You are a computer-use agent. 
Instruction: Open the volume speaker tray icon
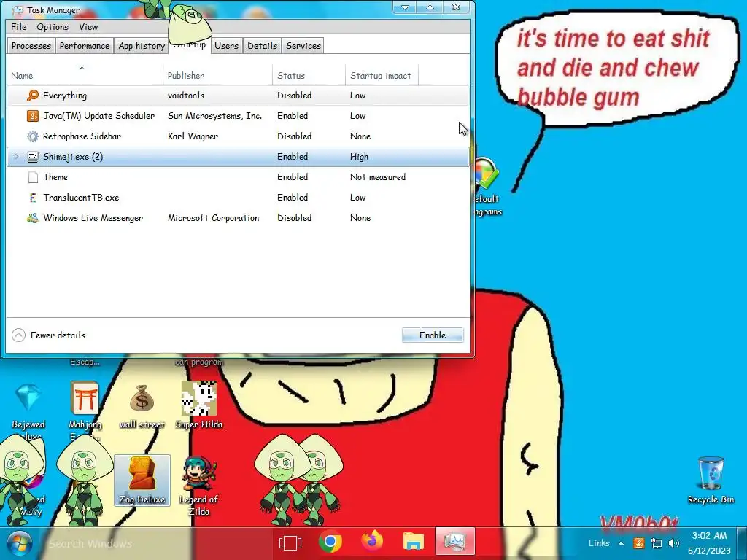[673, 542]
